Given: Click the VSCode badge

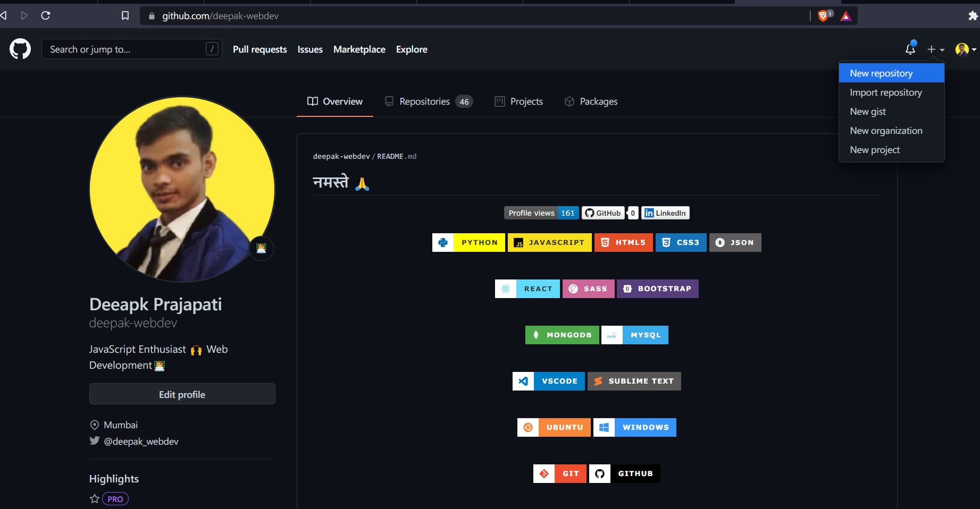Looking at the screenshot, I should click(x=548, y=381).
